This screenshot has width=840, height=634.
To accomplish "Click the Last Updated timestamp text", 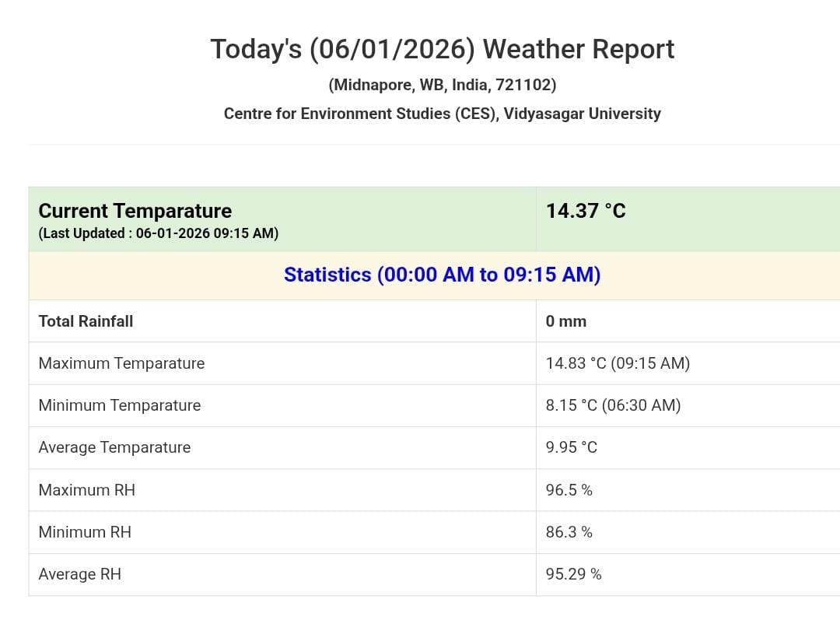I will tap(159, 233).
